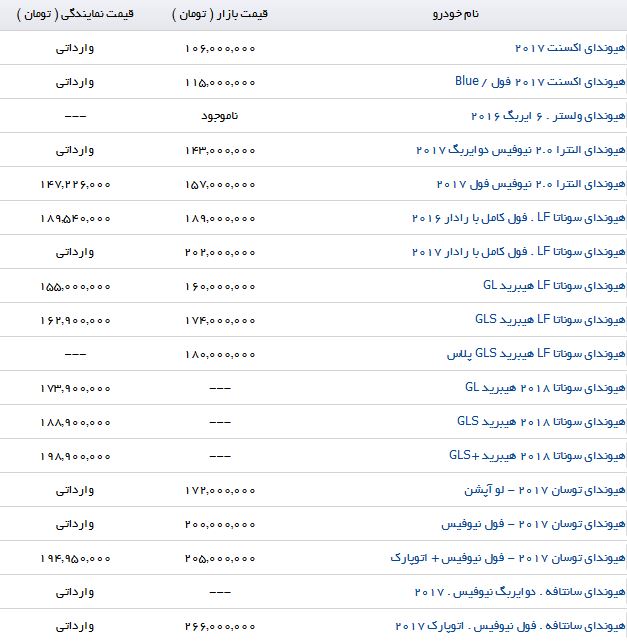The width and height of the screenshot is (627, 641).
Task: Open سوناتا LF فول کامل با رادار ۲۰۱۶ link
Action: tap(518, 218)
